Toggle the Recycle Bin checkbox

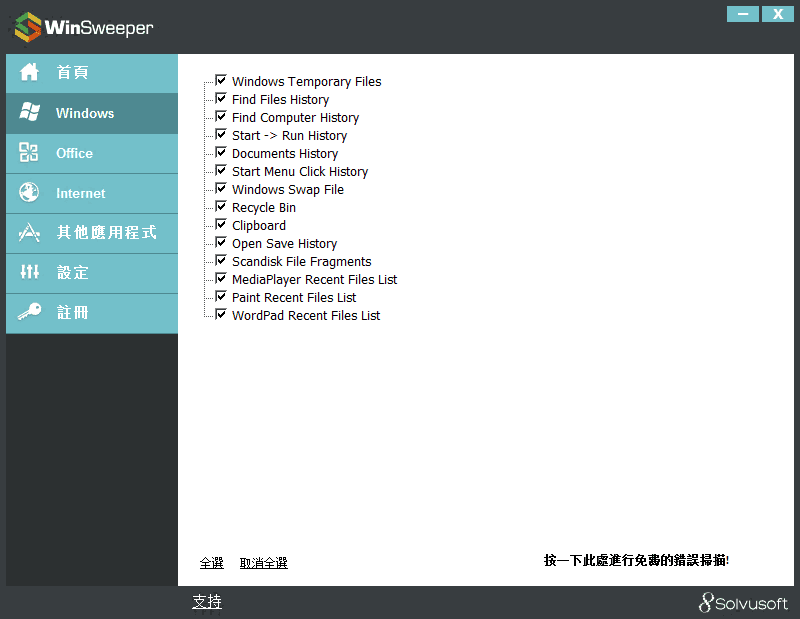220,207
